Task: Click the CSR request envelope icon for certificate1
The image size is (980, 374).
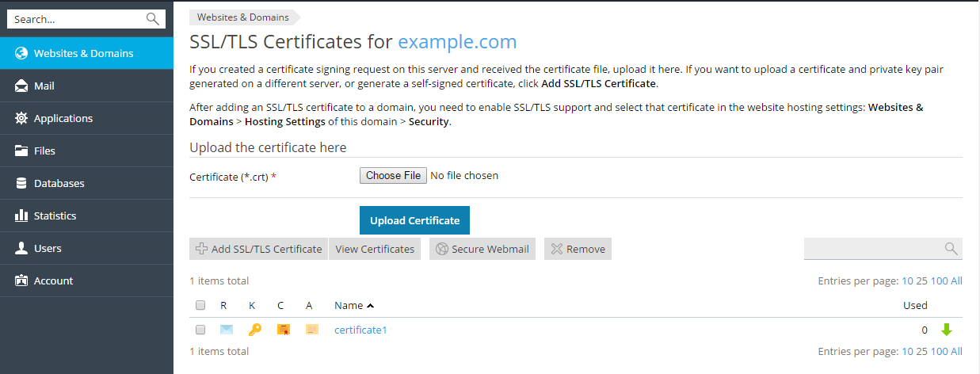Action: click(x=227, y=330)
